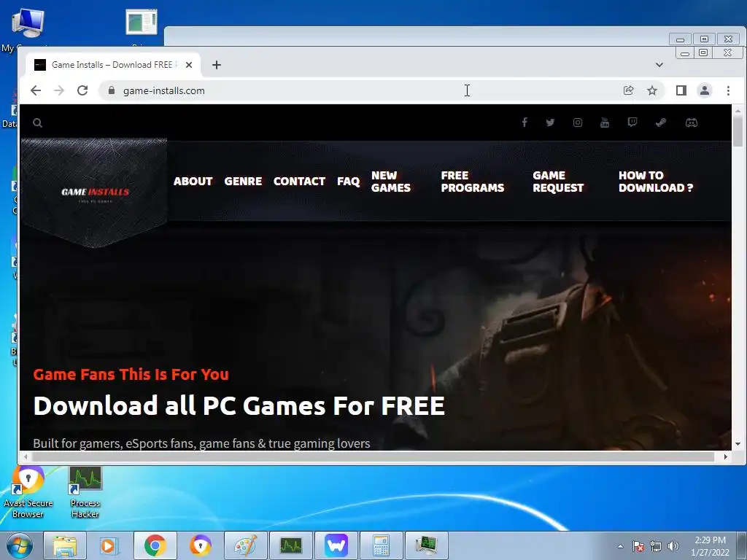
Task: Open the site's Instagram link
Action: coord(578,122)
